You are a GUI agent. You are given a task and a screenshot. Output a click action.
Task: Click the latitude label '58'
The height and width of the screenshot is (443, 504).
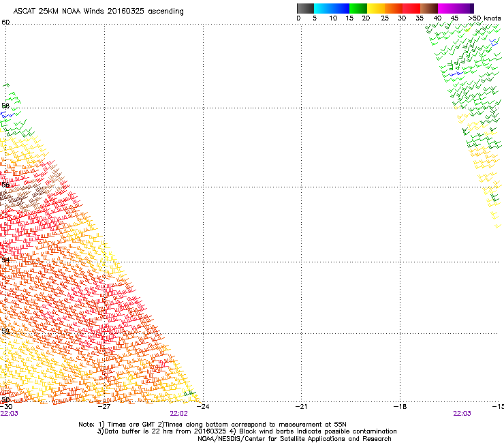coord(5,106)
